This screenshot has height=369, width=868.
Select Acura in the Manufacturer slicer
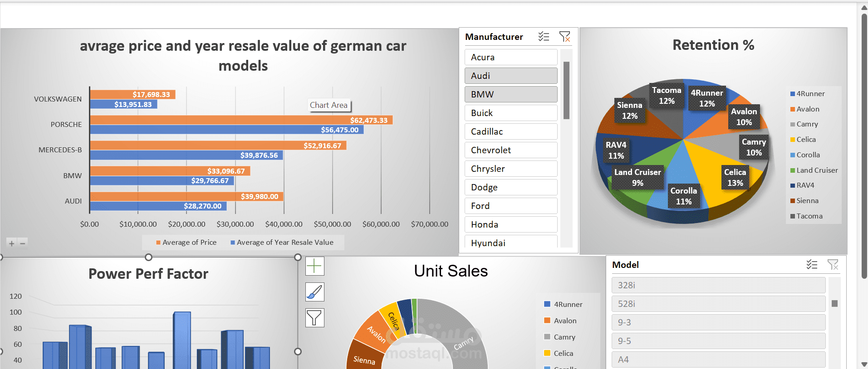pos(511,57)
